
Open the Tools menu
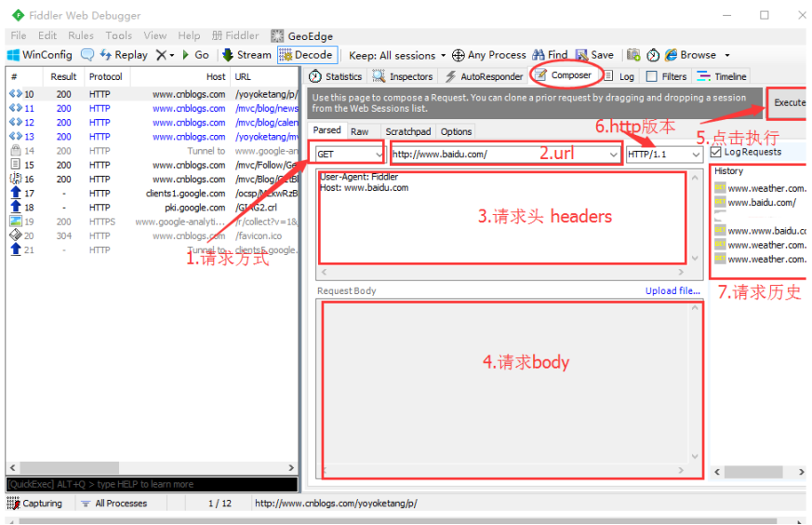pyautogui.click(x=118, y=35)
